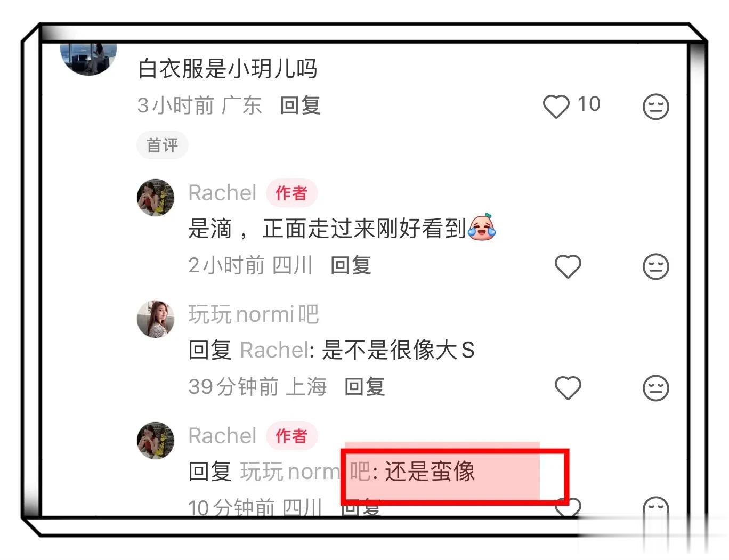Like Rachel's 还是蛮像 reply
729x560 pixels.
568,506
